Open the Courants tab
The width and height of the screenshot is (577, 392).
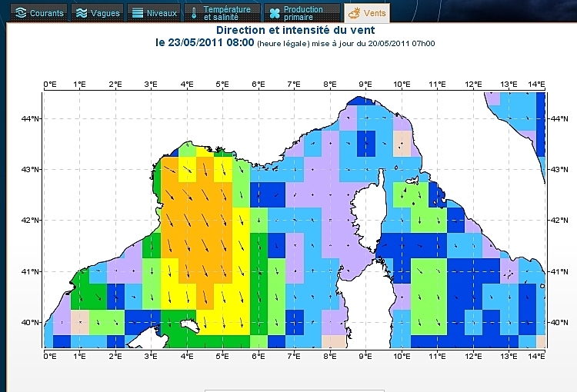(39, 13)
